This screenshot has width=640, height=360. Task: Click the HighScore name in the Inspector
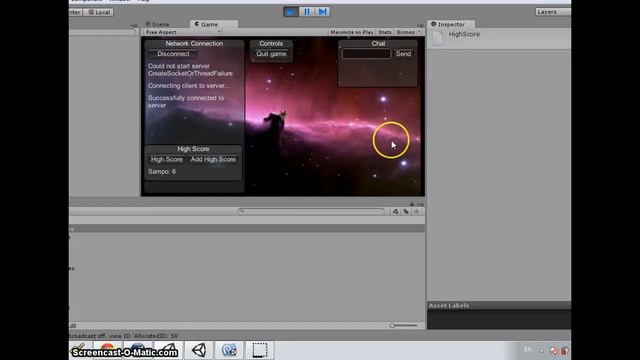pos(464,34)
